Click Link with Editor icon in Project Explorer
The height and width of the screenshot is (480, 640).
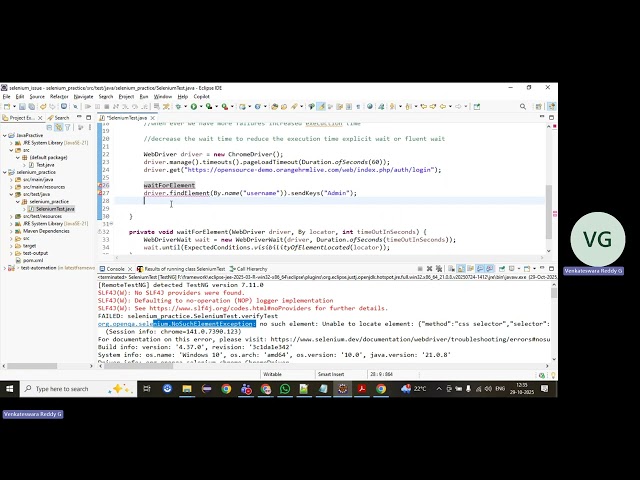tap(59, 128)
